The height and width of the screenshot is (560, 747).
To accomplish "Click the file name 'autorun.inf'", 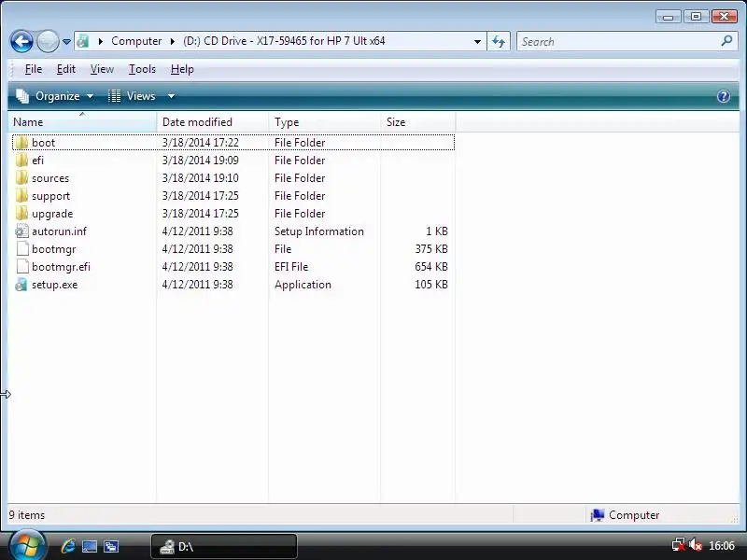I will click(59, 231).
